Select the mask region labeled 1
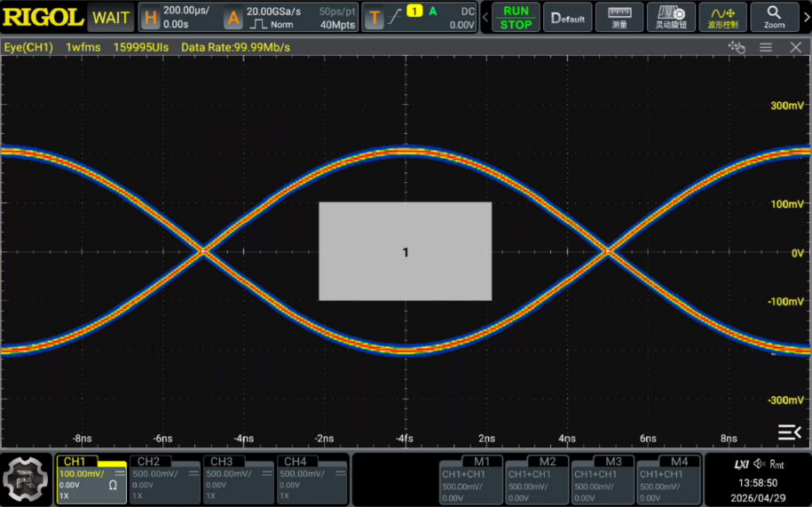This screenshot has width=812, height=507. pos(405,251)
